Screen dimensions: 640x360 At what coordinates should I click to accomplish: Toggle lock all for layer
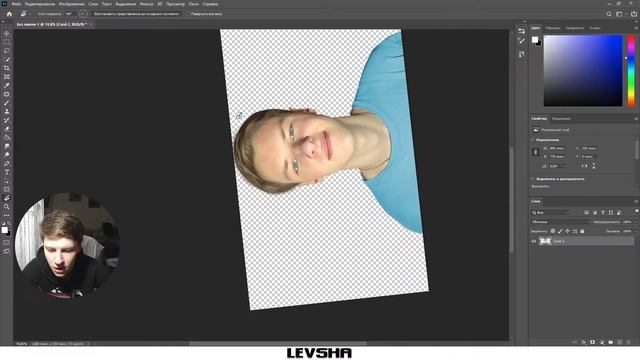[x=582, y=231]
